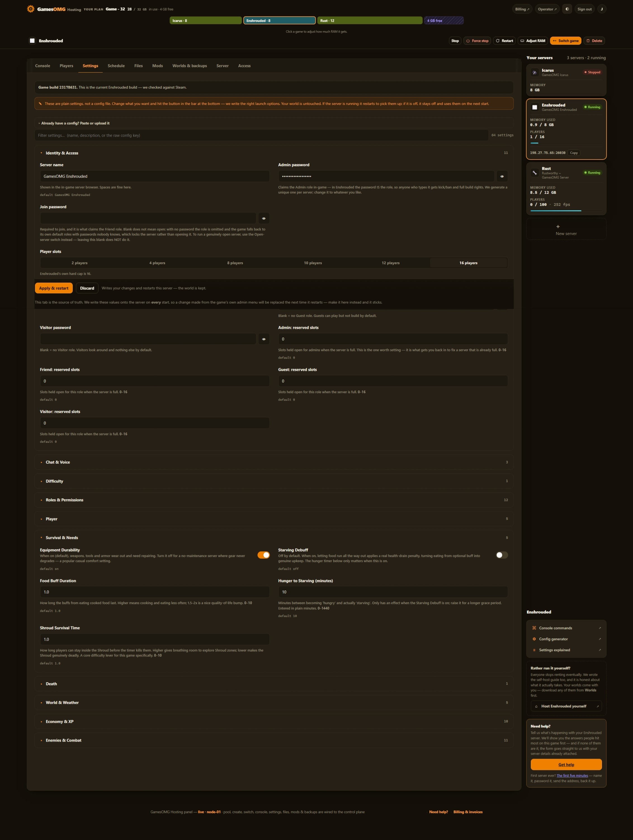Open the J user avatar
The height and width of the screenshot is (840, 633).
click(x=601, y=9)
